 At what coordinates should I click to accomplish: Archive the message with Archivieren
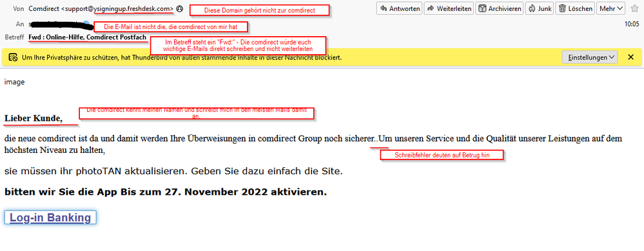pos(500,8)
